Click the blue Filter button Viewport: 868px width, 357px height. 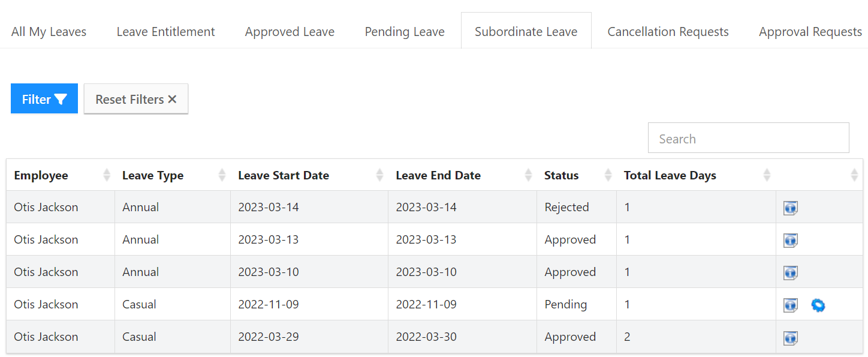click(x=44, y=99)
